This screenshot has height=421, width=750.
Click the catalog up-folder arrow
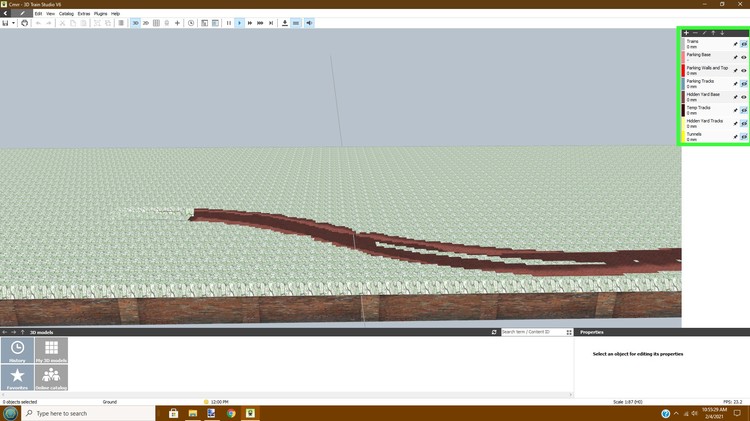[22, 332]
